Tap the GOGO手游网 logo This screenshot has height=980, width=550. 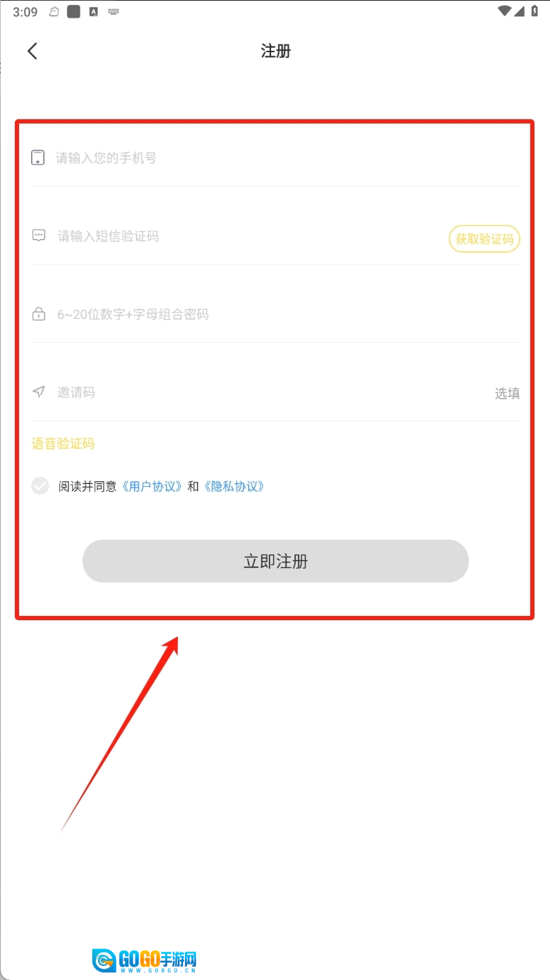click(x=144, y=960)
